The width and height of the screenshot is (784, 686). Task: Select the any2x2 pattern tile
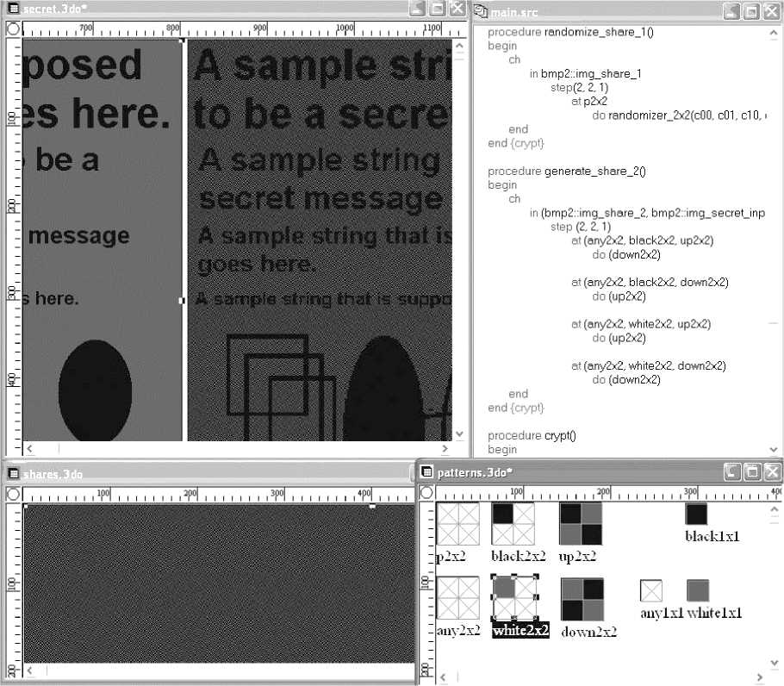[x=458, y=598]
